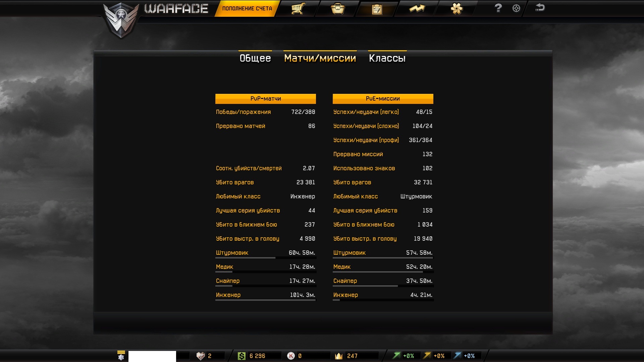
Task: Click the clipboard statistics icon
Action: 377,9
